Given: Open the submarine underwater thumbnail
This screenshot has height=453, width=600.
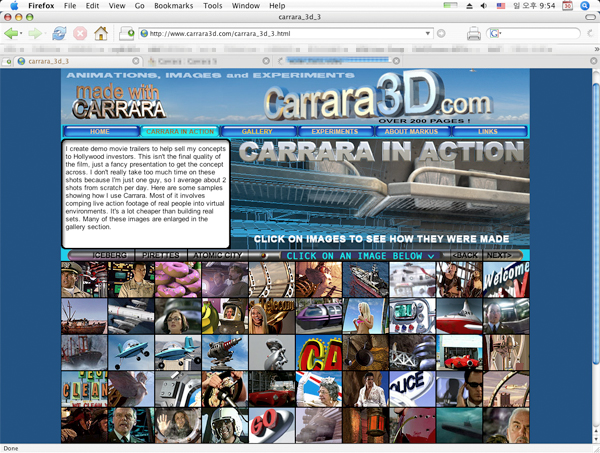Looking at the screenshot, I should (459, 425).
